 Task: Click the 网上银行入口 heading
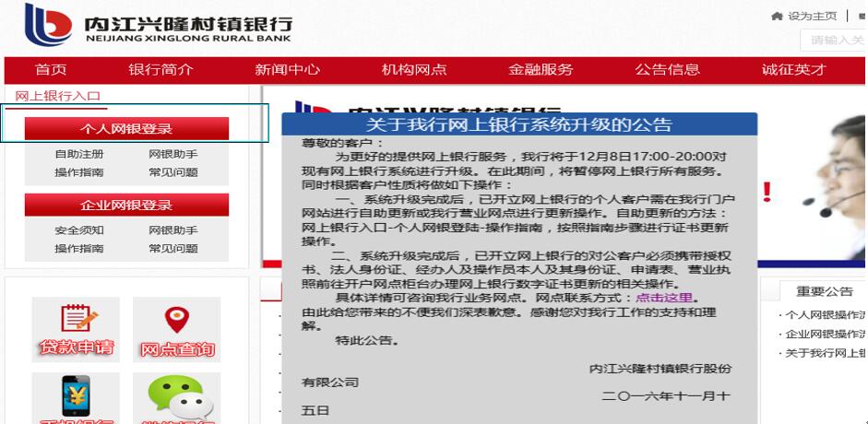[x=57, y=96]
